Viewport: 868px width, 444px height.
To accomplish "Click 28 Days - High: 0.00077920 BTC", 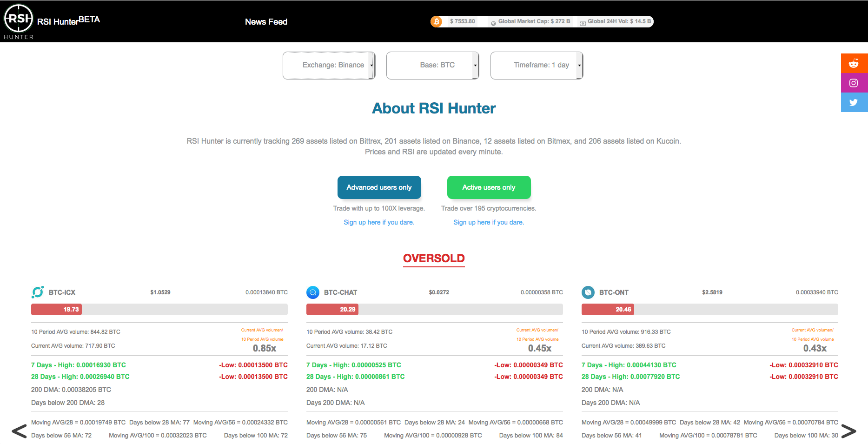I will pos(631,377).
